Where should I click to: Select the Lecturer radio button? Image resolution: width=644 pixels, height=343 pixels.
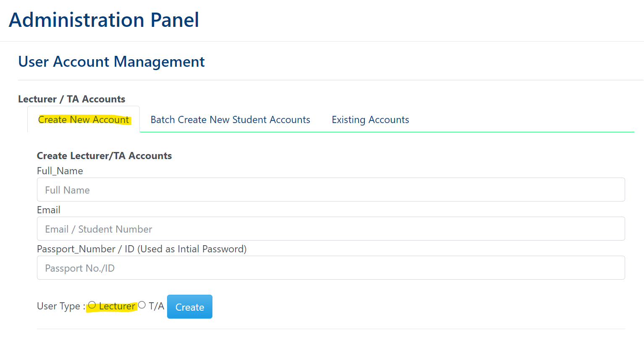[92, 305]
